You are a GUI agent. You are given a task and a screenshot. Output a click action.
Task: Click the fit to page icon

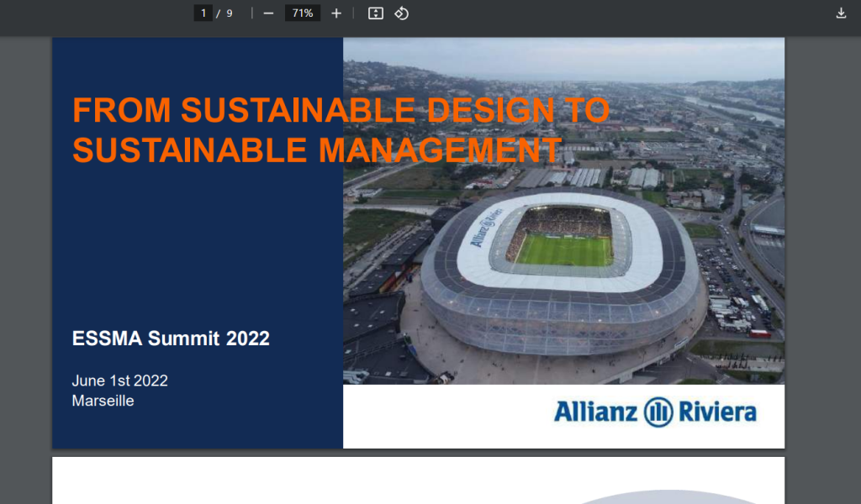click(376, 13)
